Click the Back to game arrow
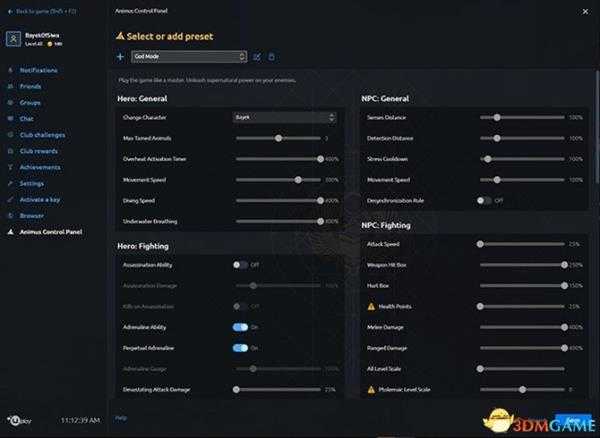The height and width of the screenshot is (438, 600). click(8, 10)
